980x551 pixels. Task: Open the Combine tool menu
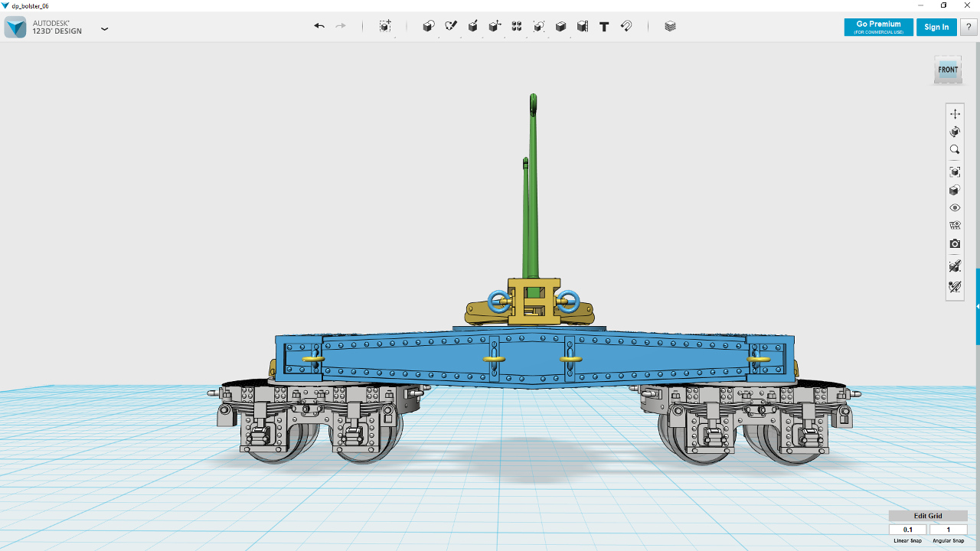pos(560,26)
